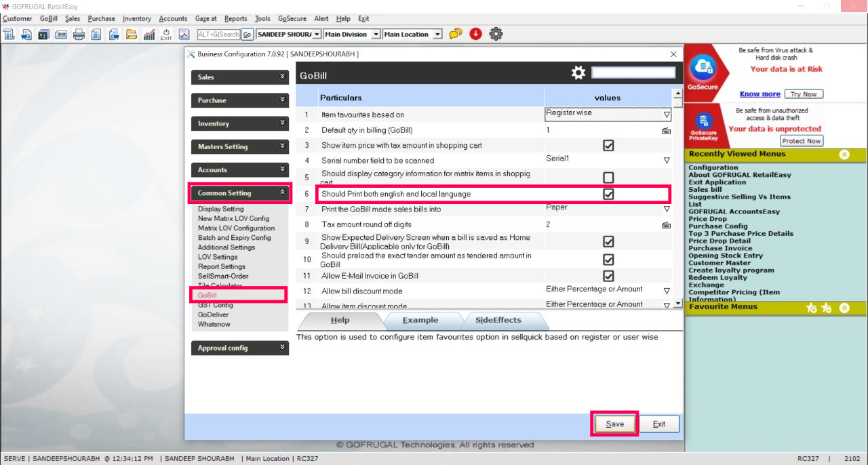Collapse the Favourite Menus panel
This screenshot has width=868, height=465.
[x=844, y=308]
